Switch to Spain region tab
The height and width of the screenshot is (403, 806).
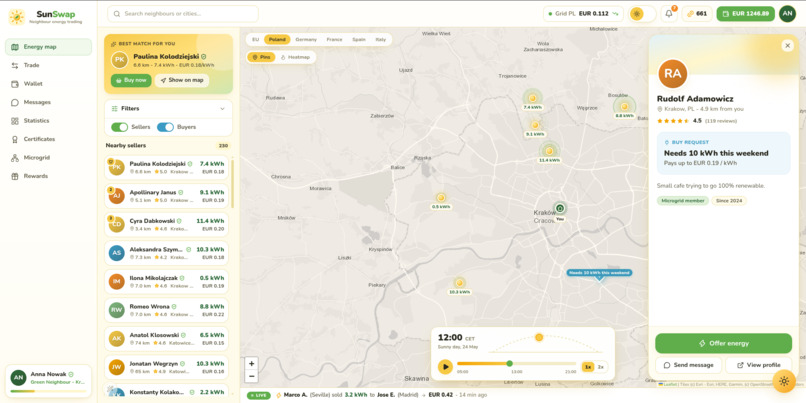point(359,40)
